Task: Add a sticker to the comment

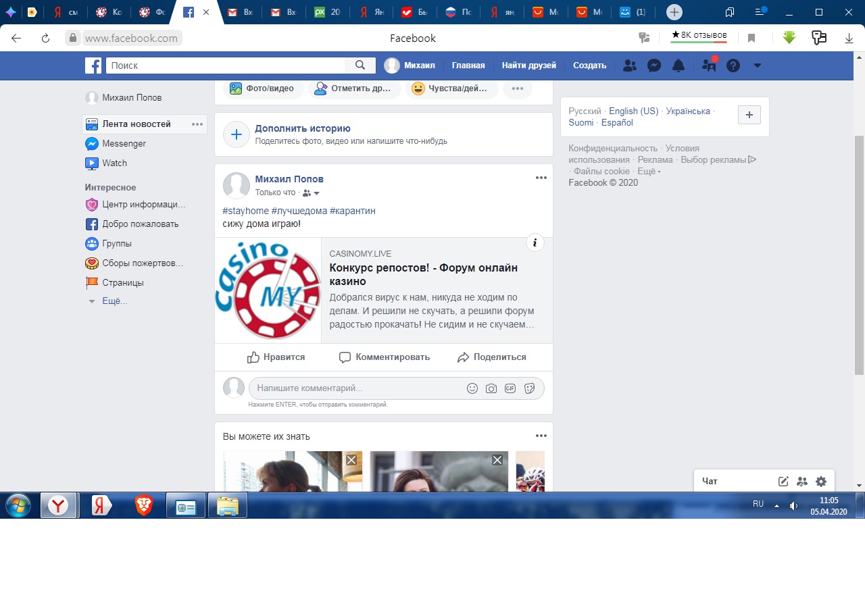Action: 530,388
